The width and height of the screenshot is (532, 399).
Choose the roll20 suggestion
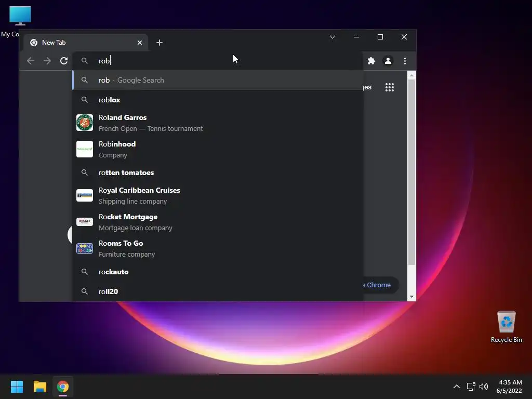(218, 291)
